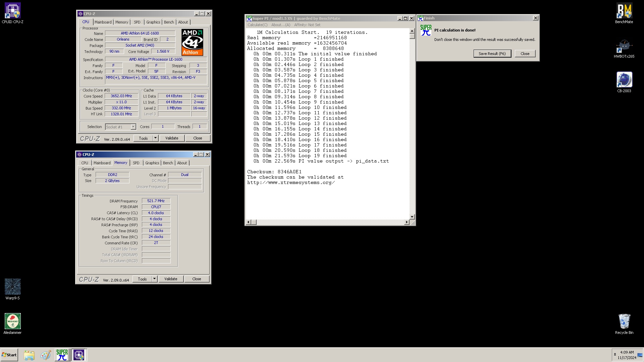
Task: Click the xtremesystems.org URL text
Action: click(x=291, y=182)
